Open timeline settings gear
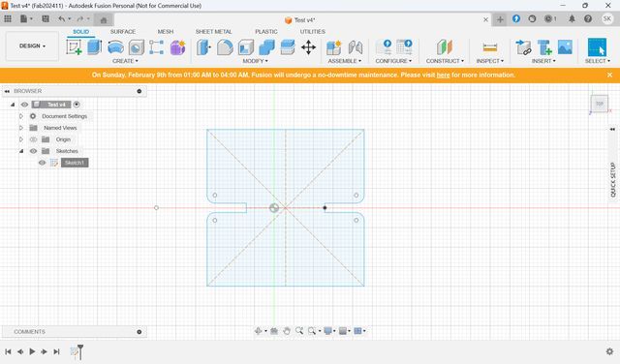Viewport: 620px width, 364px height. (609, 351)
